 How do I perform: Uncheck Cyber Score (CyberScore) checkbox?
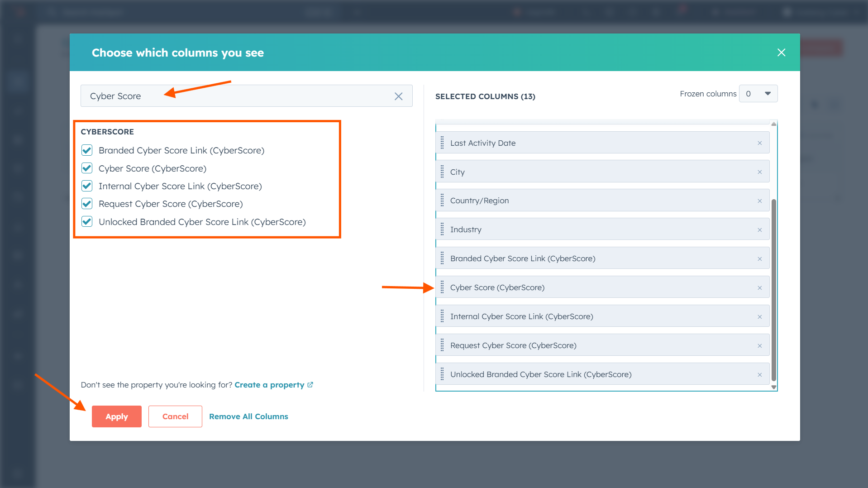(x=87, y=168)
